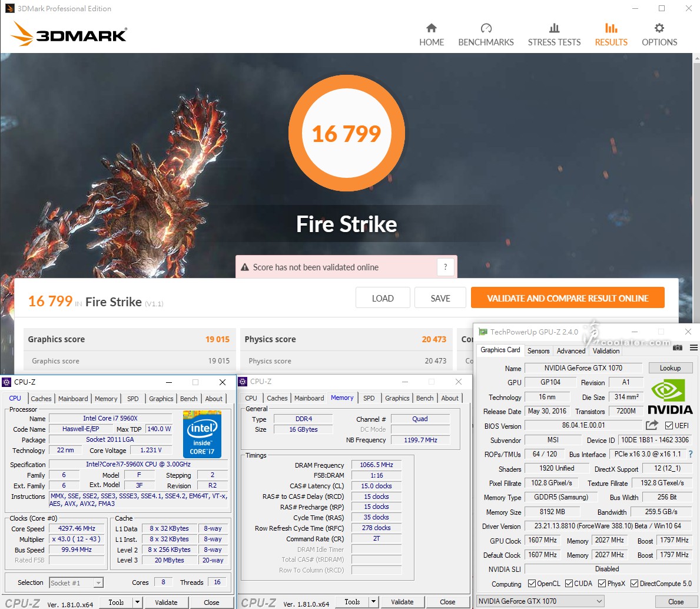The height and width of the screenshot is (609, 700).
Task: Click the DRAM Frequency value 1066.5 MHz
Action: click(376, 465)
